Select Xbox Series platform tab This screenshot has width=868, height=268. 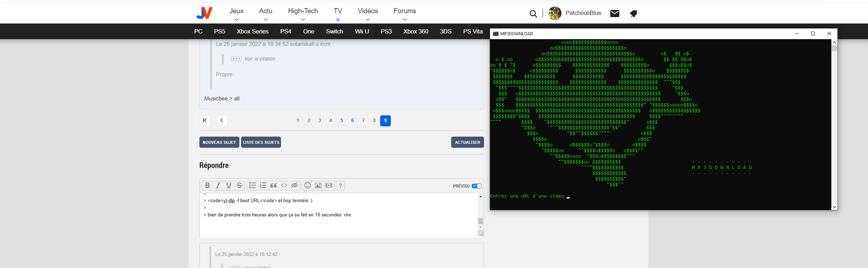[253, 31]
